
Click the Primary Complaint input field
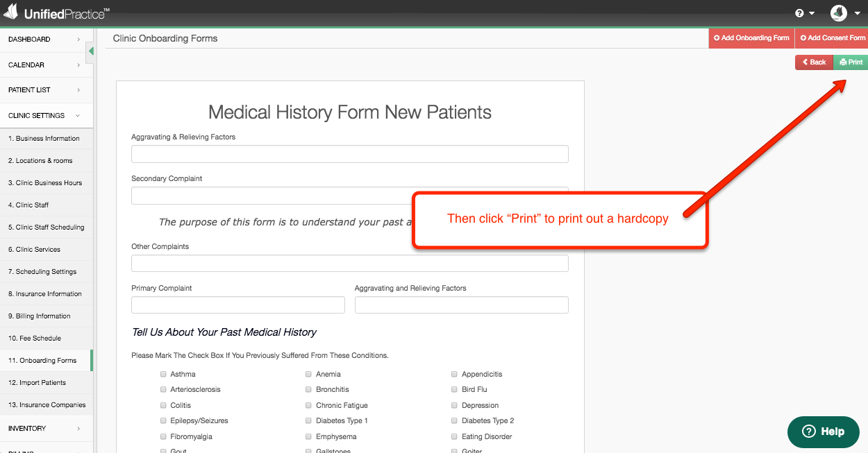(x=238, y=305)
